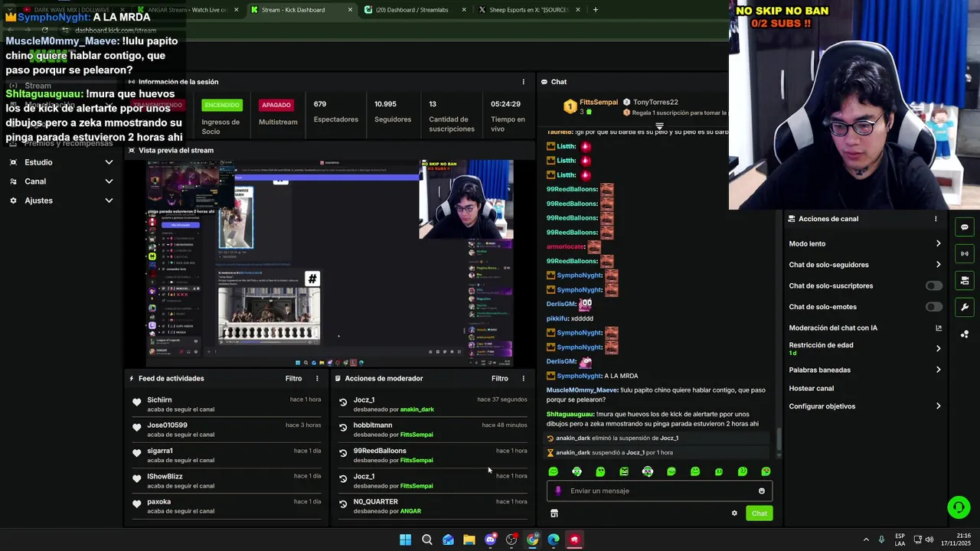Open a new browser tab
Viewport: 980px width, 551px height.
tap(596, 10)
